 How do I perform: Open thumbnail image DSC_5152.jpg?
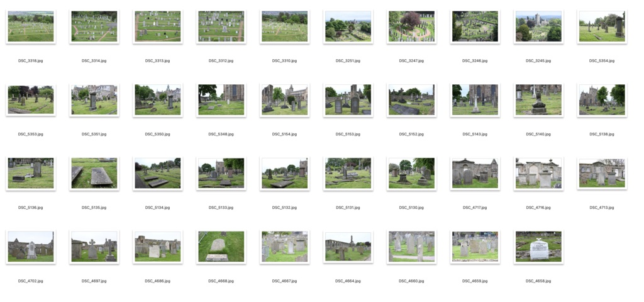411,100
